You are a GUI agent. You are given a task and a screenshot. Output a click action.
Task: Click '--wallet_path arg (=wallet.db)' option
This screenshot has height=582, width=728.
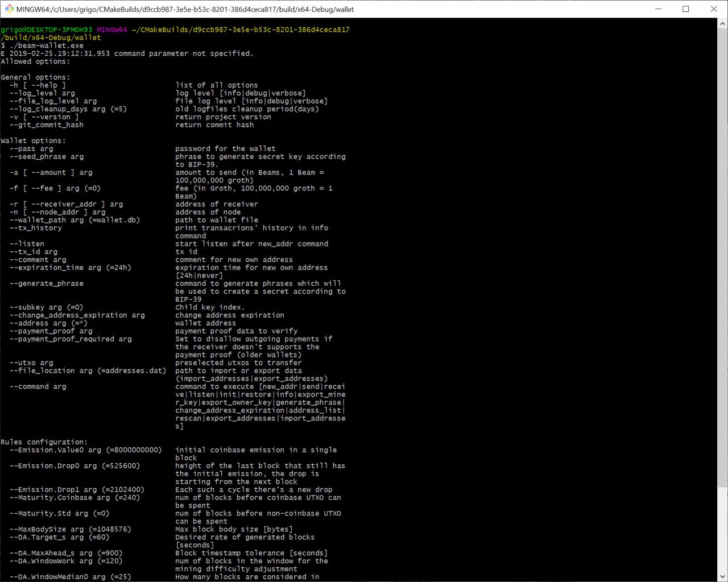(75, 221)
